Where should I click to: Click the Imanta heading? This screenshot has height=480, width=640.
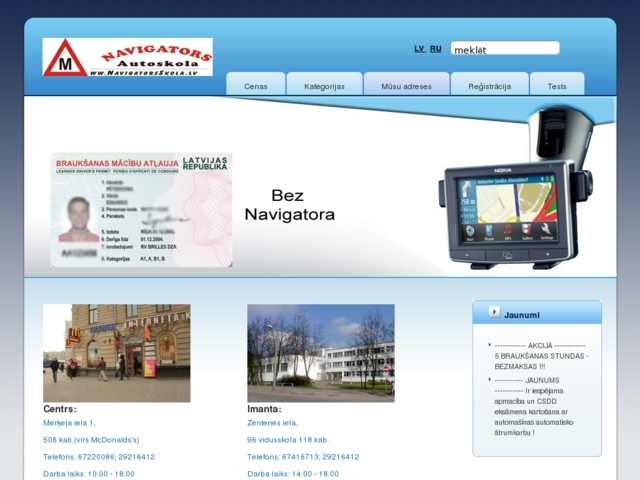tap(264, 409)
